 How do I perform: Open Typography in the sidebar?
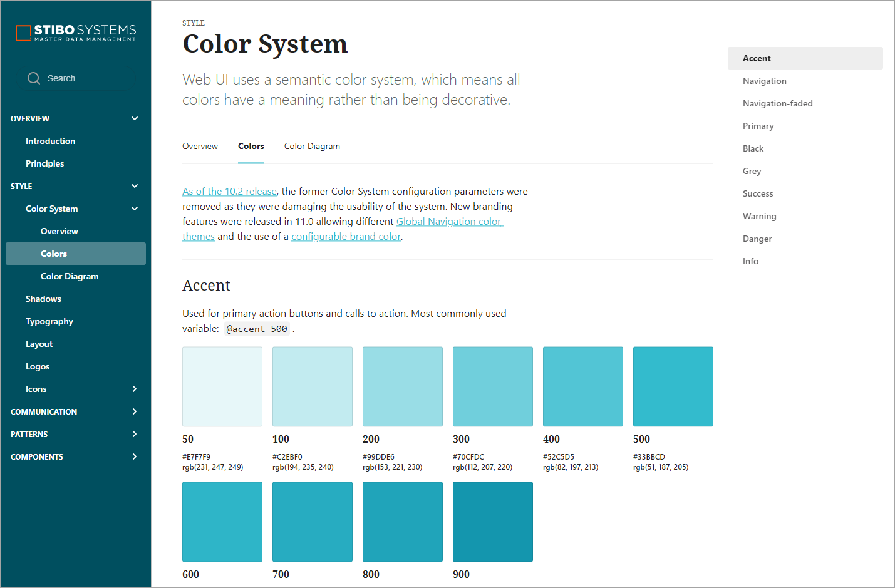(49, 321)
